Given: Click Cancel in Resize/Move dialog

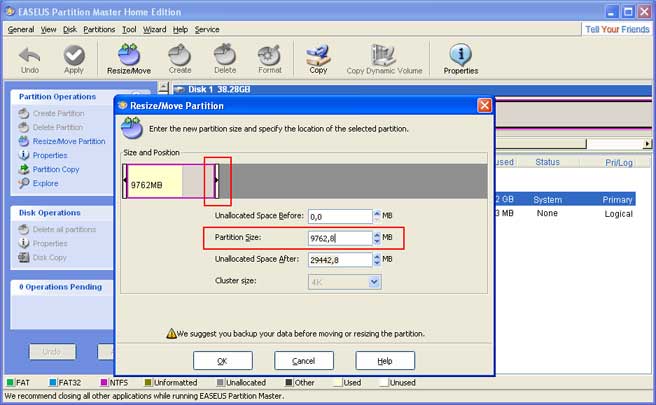Looking at the screenshot, I should coord(304,361).
